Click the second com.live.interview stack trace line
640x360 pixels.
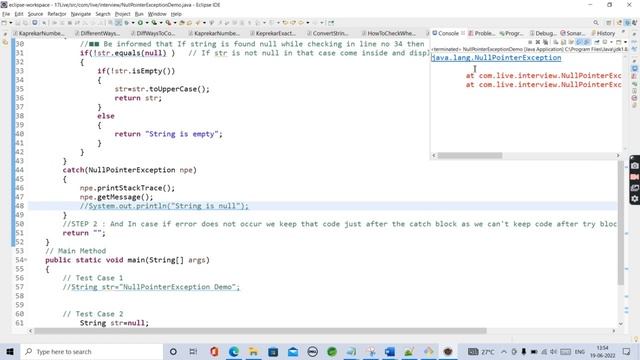click(x=544, y=84)
